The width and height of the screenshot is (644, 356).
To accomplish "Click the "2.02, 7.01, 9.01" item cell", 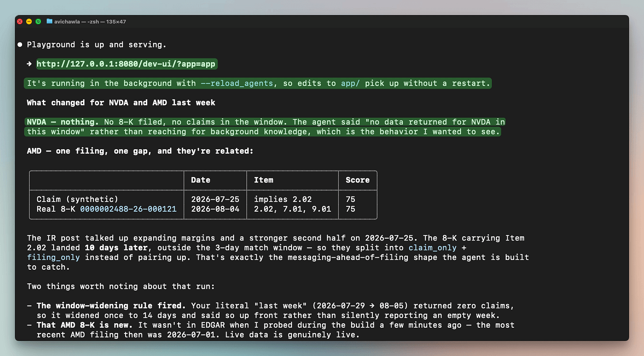I will (x=292, y=209).
